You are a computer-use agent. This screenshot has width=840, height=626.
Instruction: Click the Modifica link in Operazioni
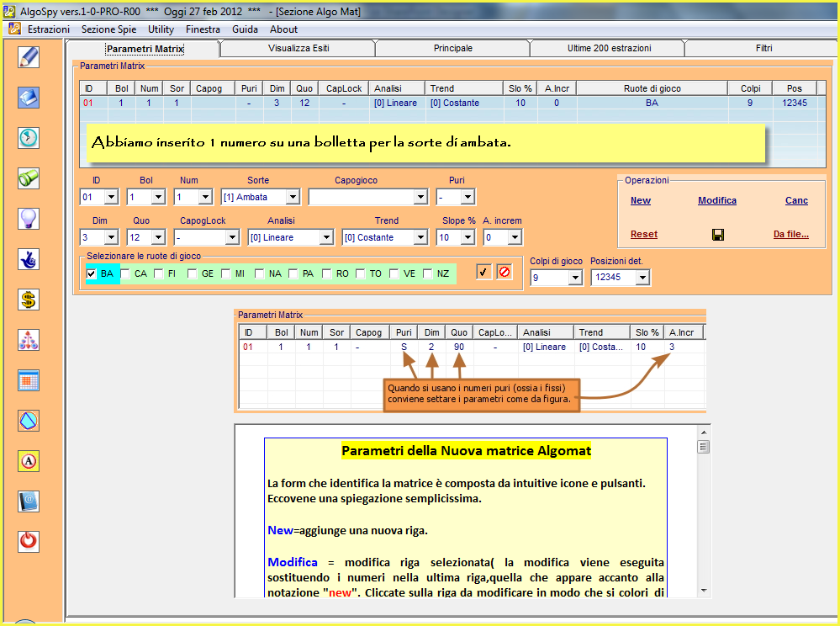pos(716,200)
